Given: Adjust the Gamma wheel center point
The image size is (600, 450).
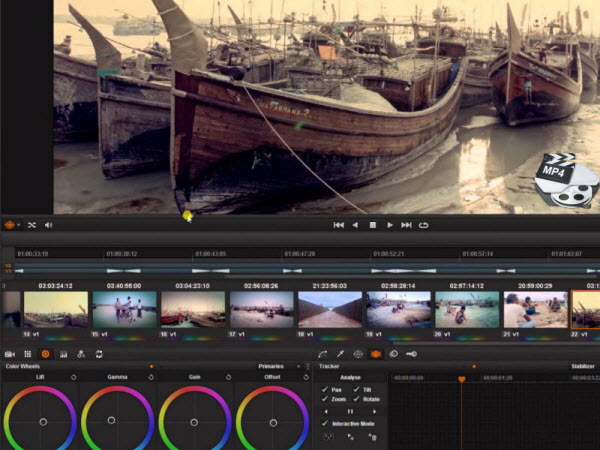Looking at the screenshot, I should (x=111, y=420).
